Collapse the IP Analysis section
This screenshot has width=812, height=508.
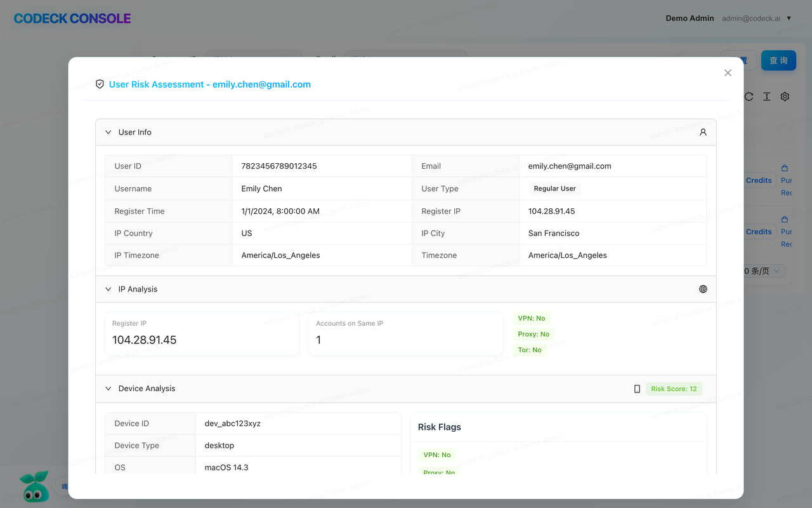tap(108, 288)
